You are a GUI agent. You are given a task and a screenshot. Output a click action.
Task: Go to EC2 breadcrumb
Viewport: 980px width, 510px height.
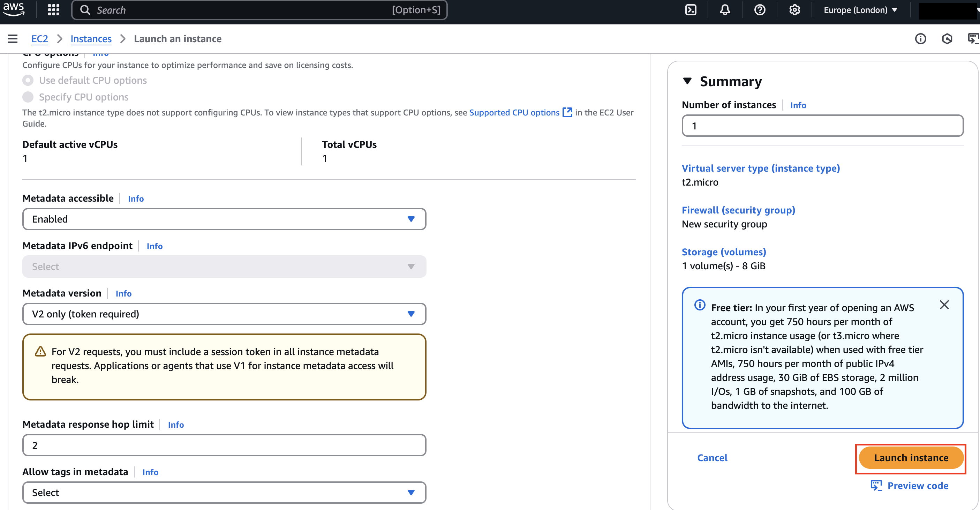click(x=39, y=39)
